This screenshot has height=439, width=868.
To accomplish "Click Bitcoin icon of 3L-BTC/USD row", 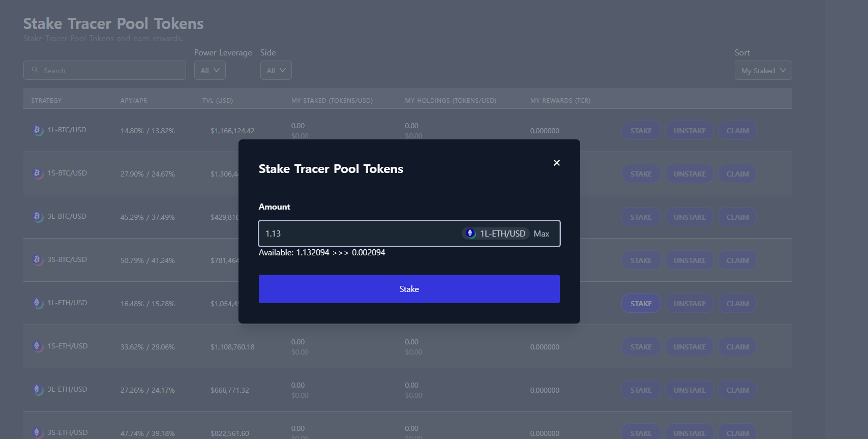I will tap(37, 217).
